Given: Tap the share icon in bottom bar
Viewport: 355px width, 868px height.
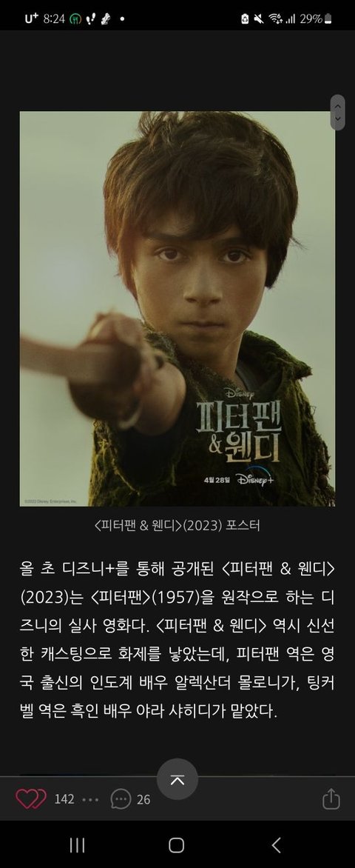Looking at the screenshot, I should pyautogui.click(x=331, y=799).
